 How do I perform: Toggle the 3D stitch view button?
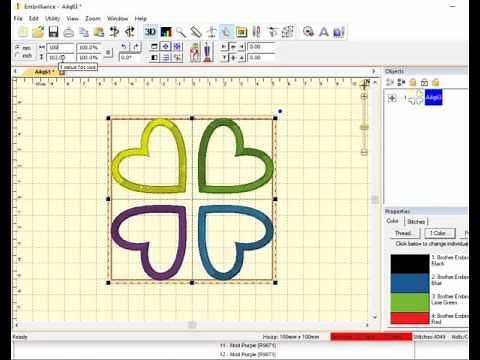click(150, 32)
